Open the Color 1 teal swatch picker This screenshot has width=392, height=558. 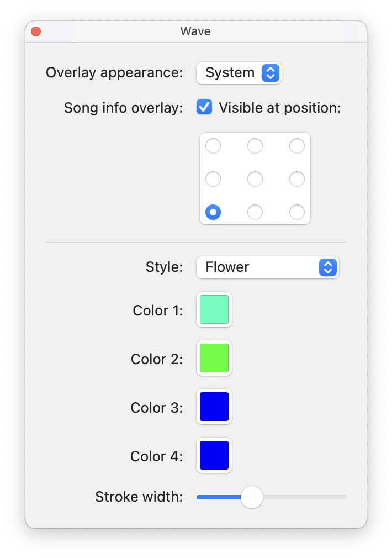[214, 309]
